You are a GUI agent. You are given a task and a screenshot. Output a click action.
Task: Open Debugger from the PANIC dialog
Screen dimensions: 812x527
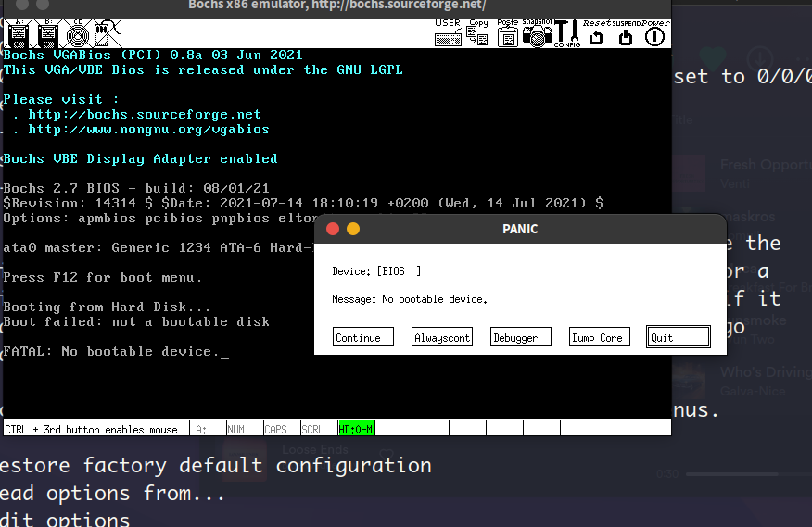click(x=520, y=337)
